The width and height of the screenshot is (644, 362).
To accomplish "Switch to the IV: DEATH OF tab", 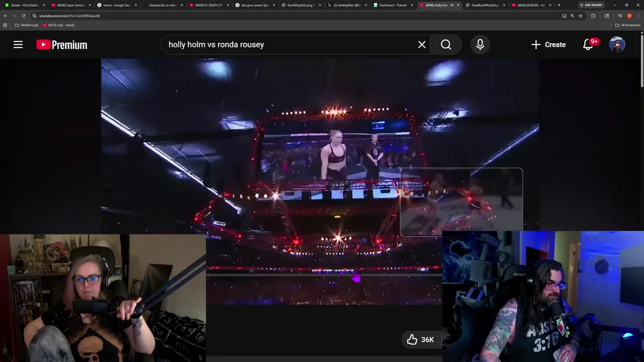I will (209, 5).
